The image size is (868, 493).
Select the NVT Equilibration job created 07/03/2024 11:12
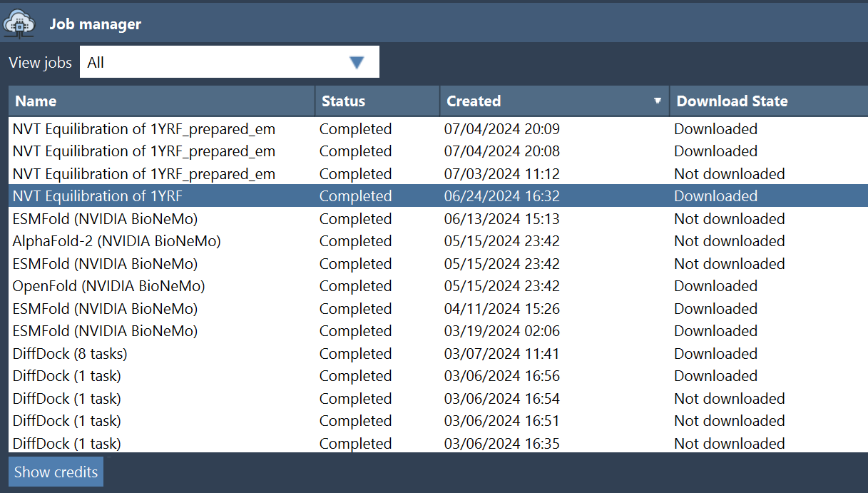[144, 174]
